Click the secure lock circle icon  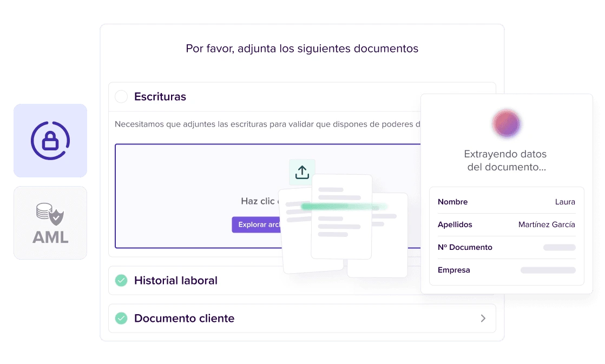pos(50,141)
